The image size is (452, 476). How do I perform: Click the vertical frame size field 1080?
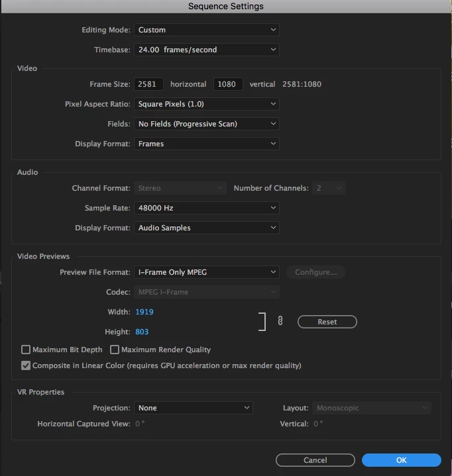[x=228, y=84]
